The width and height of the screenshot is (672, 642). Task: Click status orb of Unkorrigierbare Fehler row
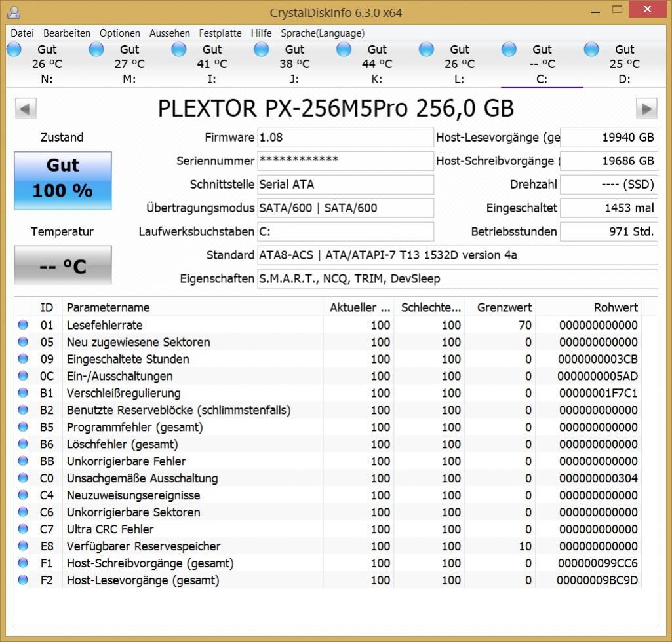[x=23, y=461]
